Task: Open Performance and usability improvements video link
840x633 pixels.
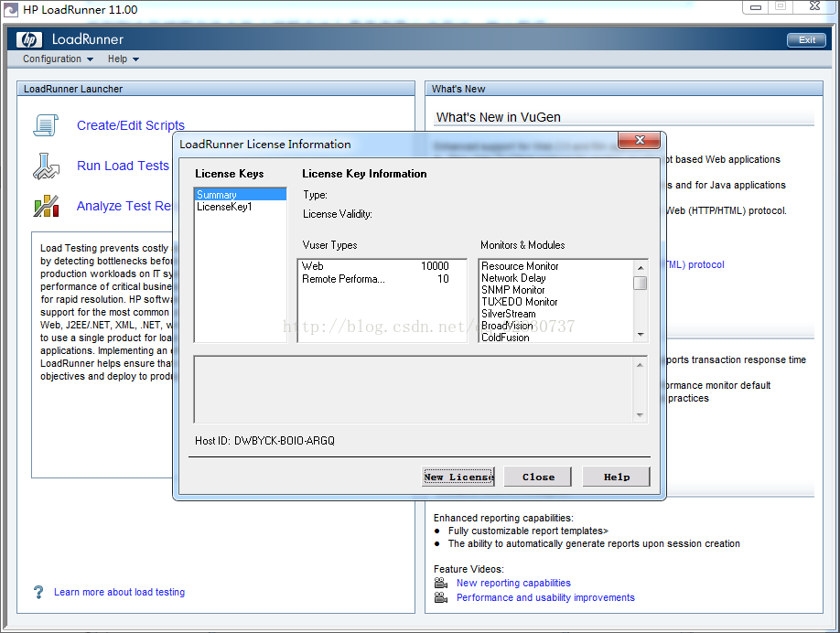Action: (545, 597)
